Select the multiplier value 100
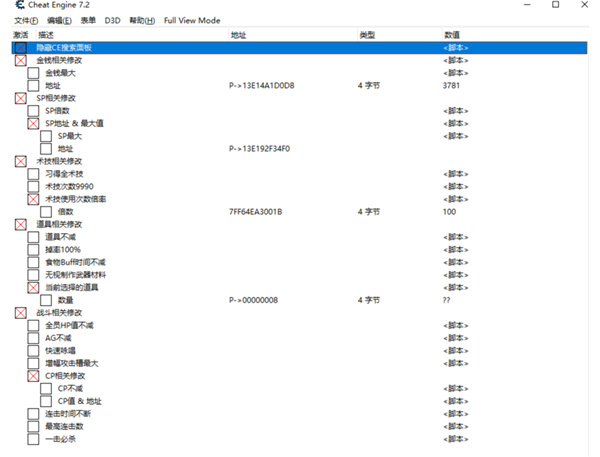Viewport: 600px width, 457px height. tap(449, 212)
